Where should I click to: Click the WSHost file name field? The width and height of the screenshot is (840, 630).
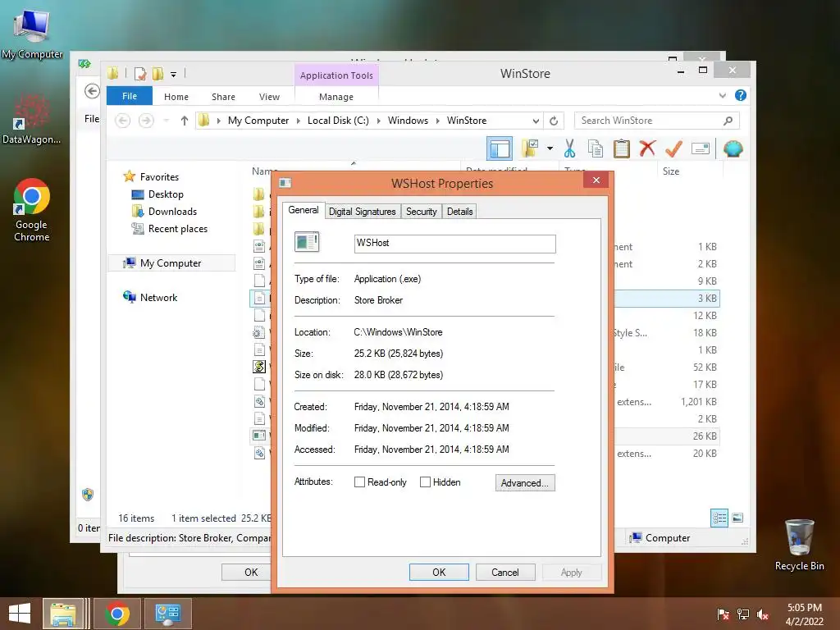[x=454, y=243]
